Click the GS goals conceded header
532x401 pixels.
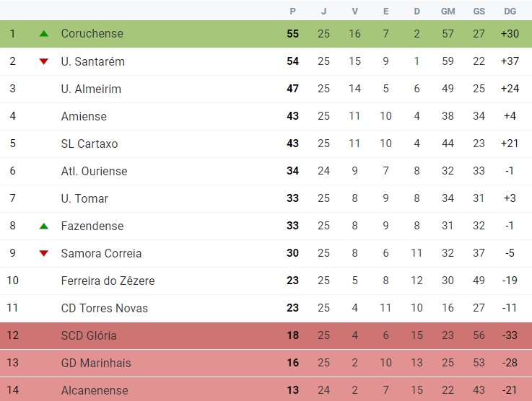pos(479,12)
